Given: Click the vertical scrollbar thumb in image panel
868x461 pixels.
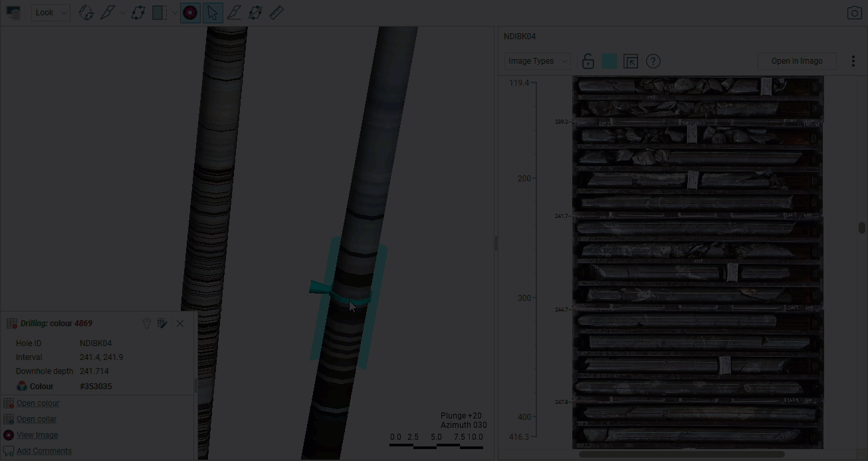Looking at the screenshot, I should [862, 228].
